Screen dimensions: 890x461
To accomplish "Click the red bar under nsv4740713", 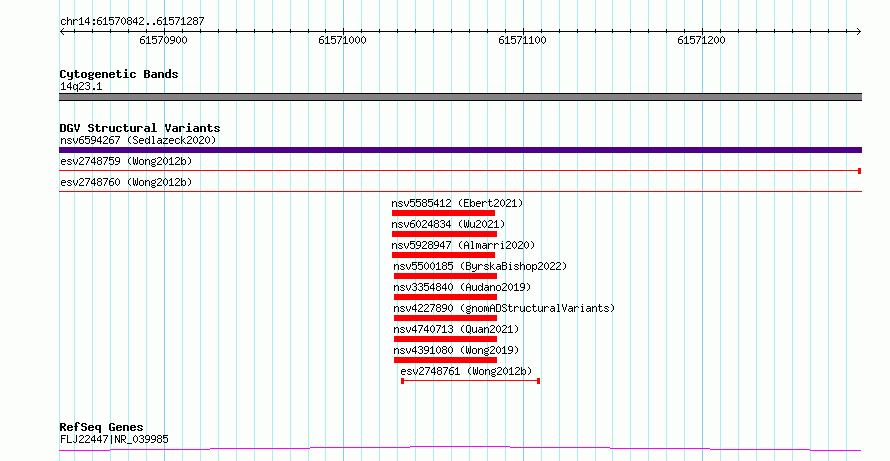I will (x=446, y=339).
